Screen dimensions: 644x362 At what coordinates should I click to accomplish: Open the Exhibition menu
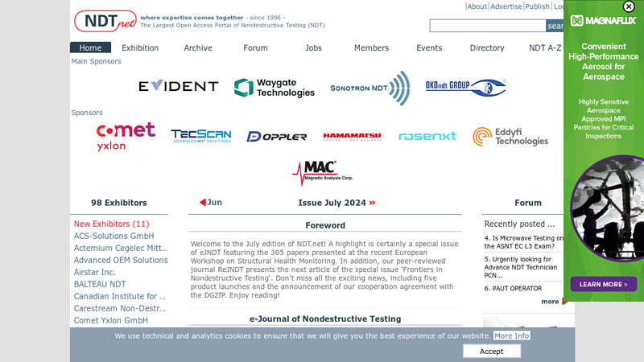pyautogui.click(x=140, y=47)
